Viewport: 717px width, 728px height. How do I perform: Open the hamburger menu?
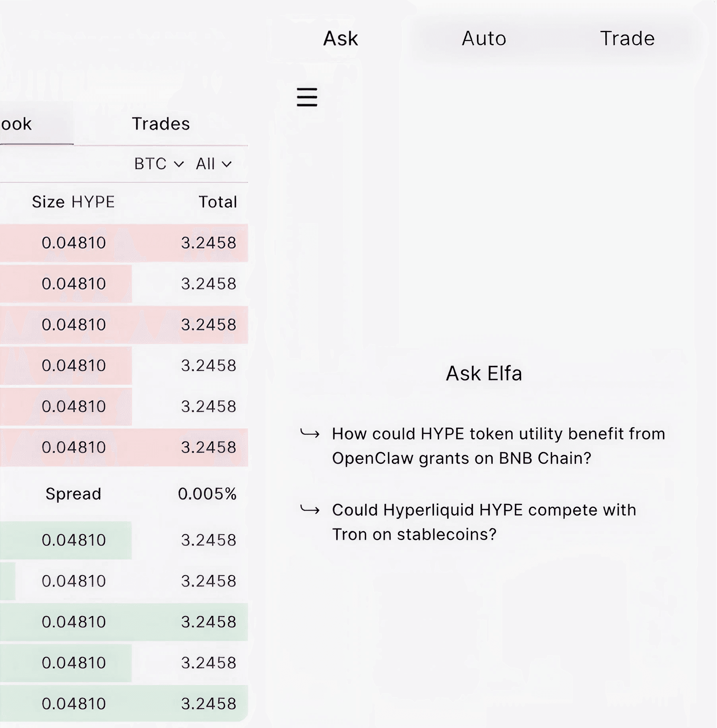coord(306,98)
